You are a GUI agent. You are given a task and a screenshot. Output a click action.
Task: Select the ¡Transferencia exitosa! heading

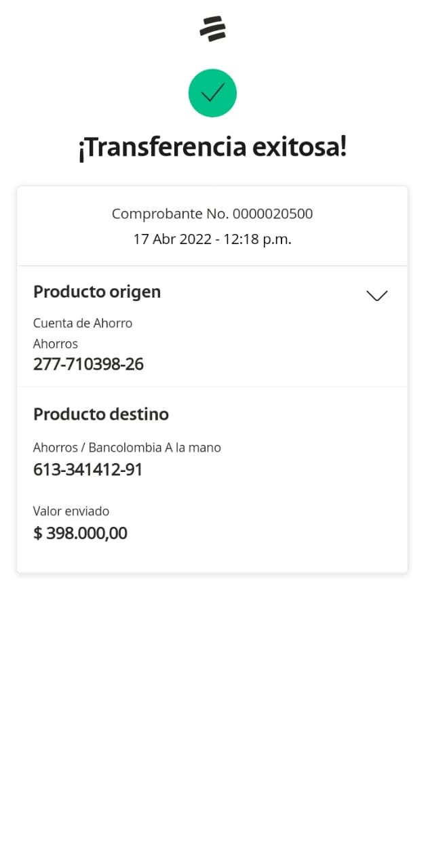point(212,147)
